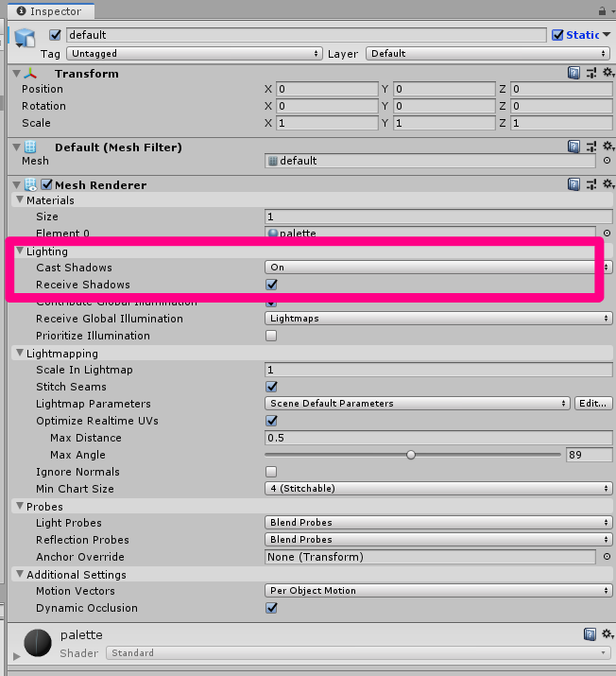Enable Prioritize Illumination checkbox
The image size is (616, 676).
[x=271, y=336]
